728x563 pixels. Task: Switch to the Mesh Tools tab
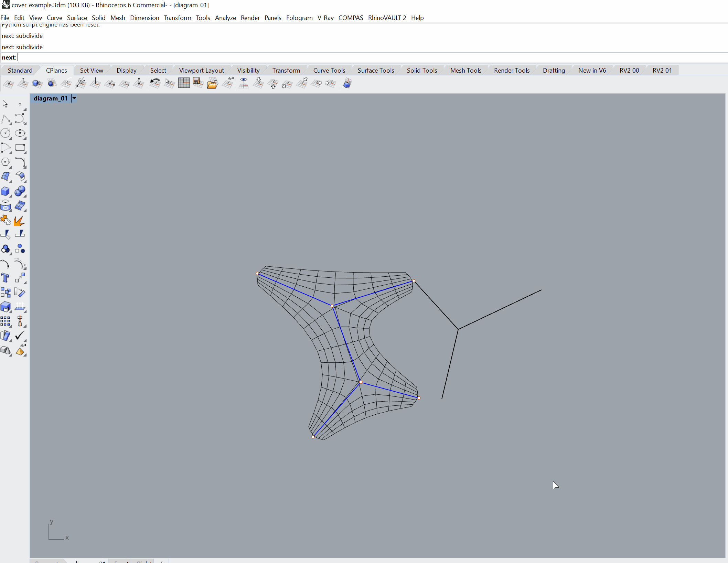point(466,71)
